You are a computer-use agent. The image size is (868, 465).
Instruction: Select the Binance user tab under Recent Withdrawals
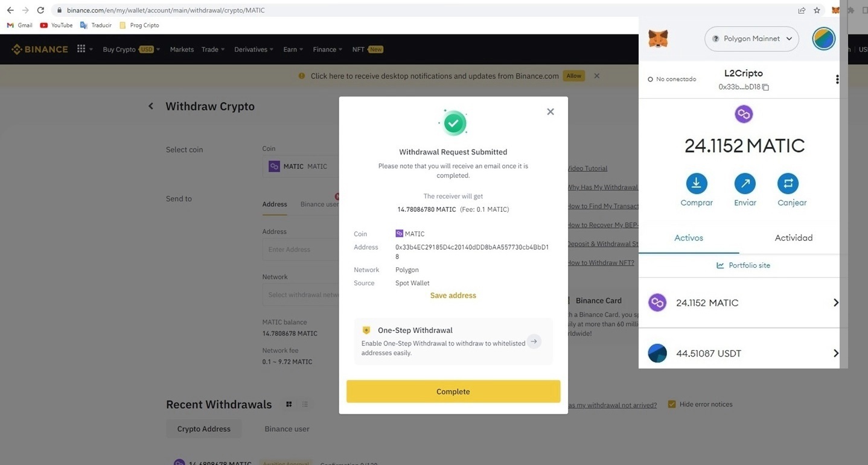[x=287, y=429]
